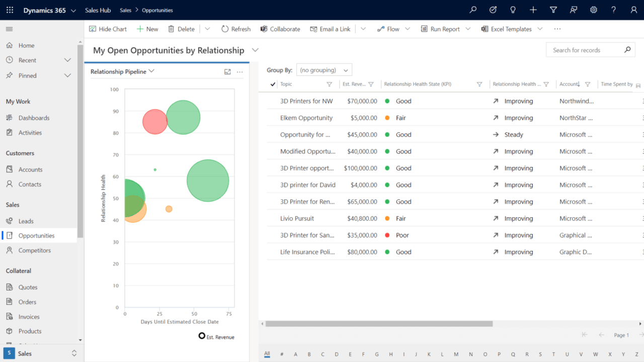Viewport: 644px width, 362px height.
Task: Jump to records starting with M
Action: (x=456, y=354)
